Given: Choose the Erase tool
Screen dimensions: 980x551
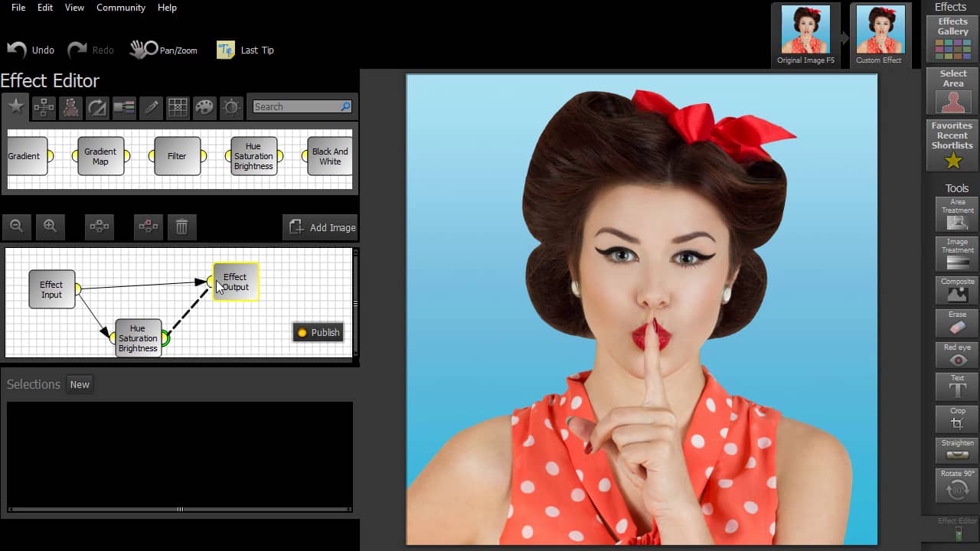Looking at the screenshot, I should tap(957, 324).
